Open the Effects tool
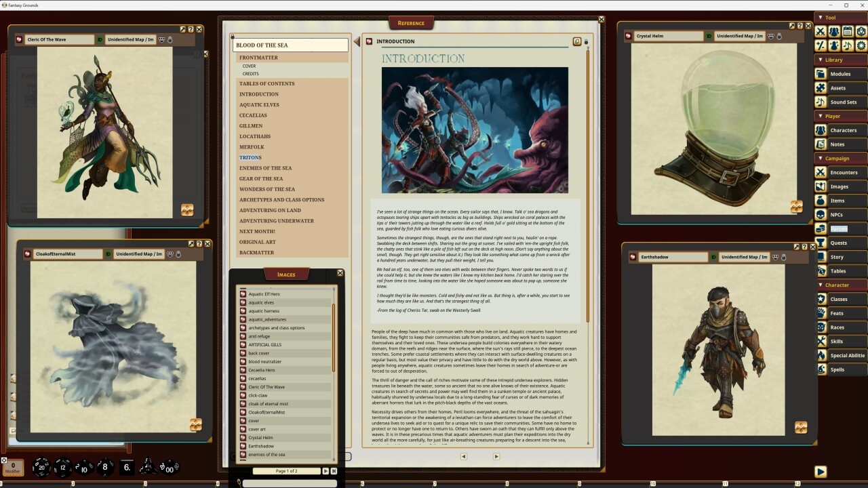This screenshot has width=868, height=488. [834, 45]
